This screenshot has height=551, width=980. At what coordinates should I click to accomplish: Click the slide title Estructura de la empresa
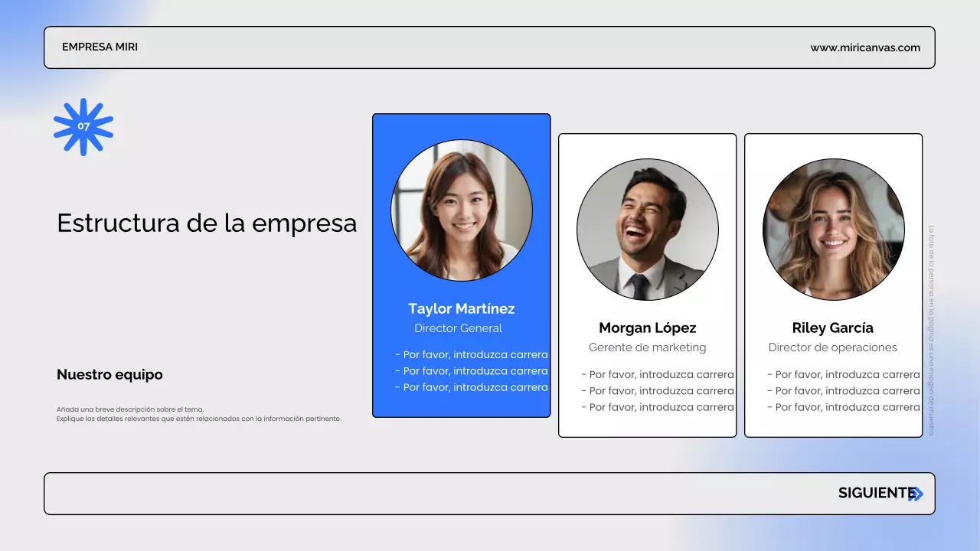tap(207, 223)
